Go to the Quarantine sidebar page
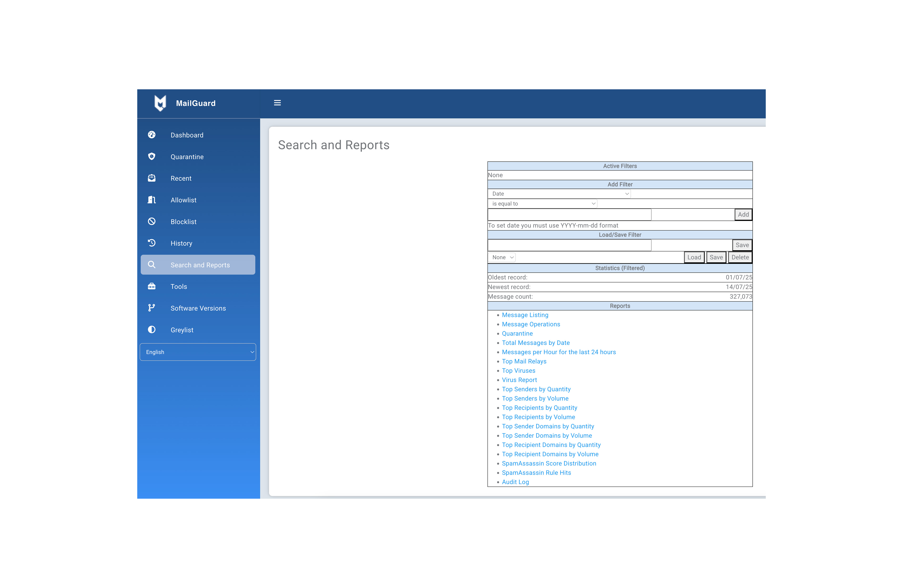 point(198,157)
